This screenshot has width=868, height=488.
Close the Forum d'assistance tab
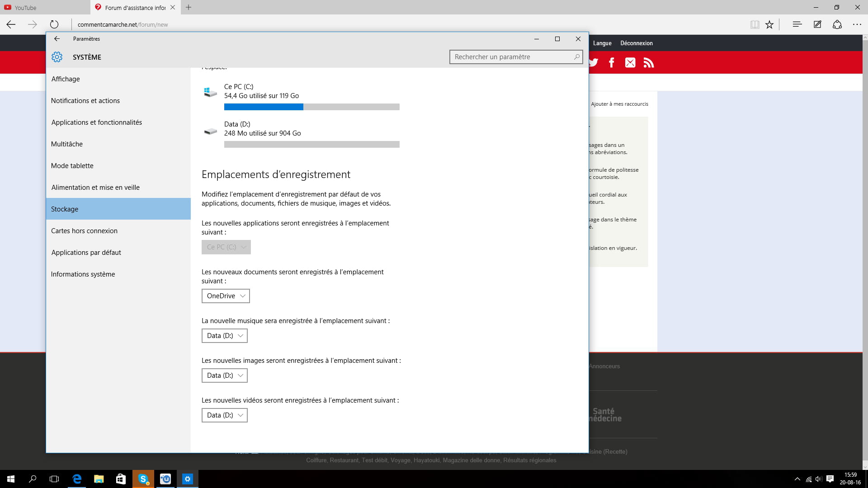coord(173,7)
